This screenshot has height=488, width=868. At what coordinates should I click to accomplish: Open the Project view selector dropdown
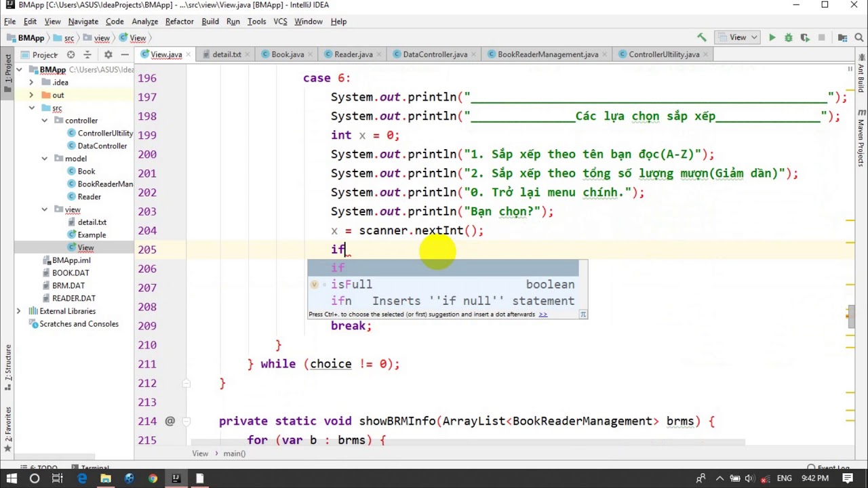45,54
